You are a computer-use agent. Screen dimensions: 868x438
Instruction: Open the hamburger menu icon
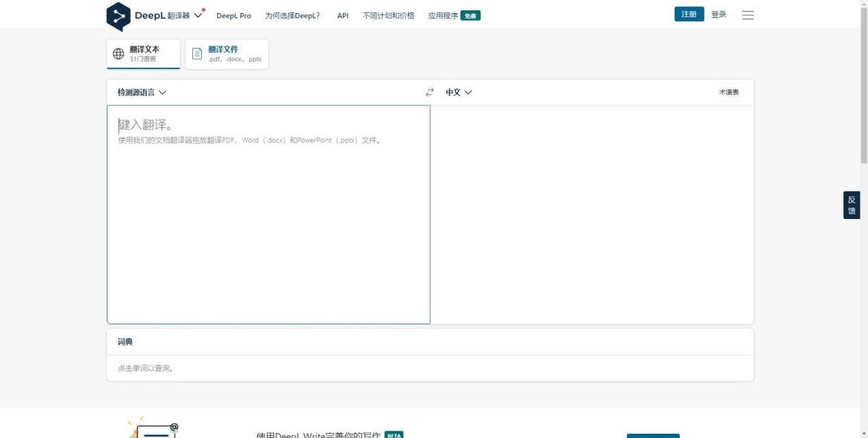[748, 15]
